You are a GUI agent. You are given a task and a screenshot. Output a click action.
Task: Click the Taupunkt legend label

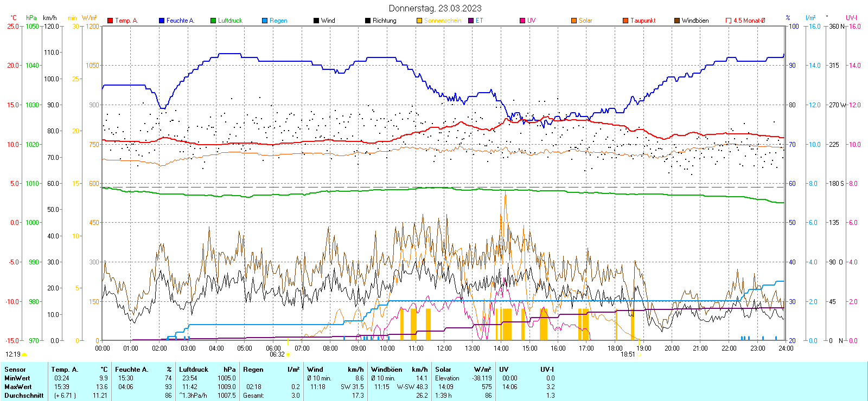[643, 21]
